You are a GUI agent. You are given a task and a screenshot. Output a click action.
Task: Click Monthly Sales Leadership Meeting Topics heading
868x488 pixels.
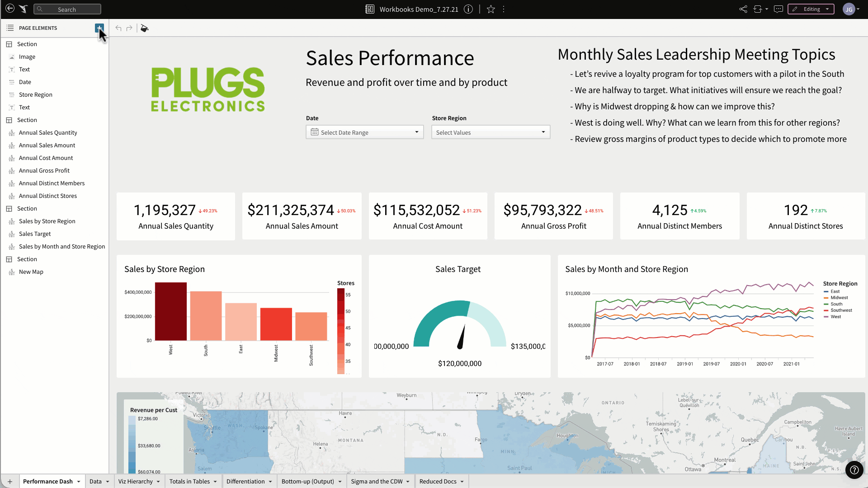coord(696,54)
